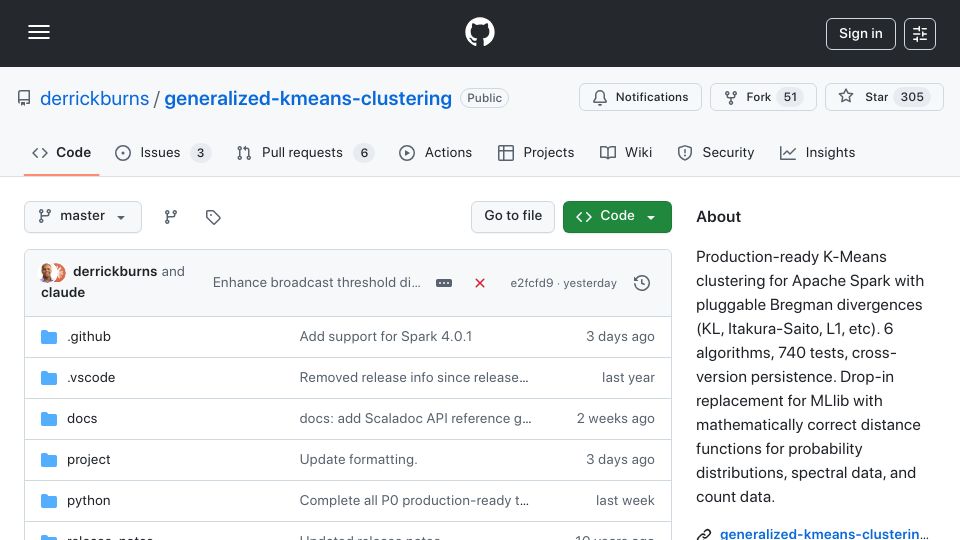Open the Add support for Spark 4.0.1 commit
The image size is (960, 540).
386,336
